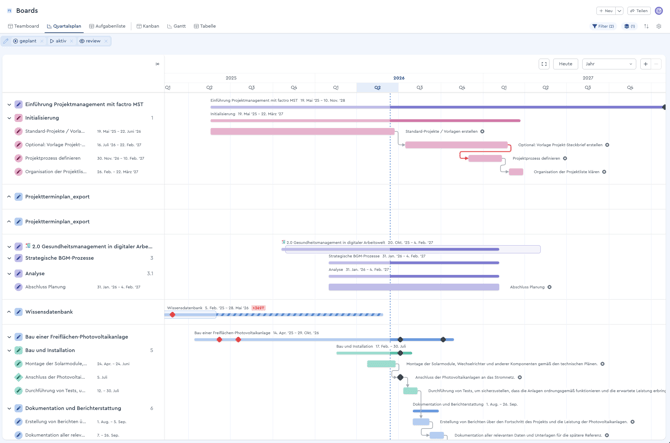Toggle fullscreen Gantt view

click(x=544, y=64)
